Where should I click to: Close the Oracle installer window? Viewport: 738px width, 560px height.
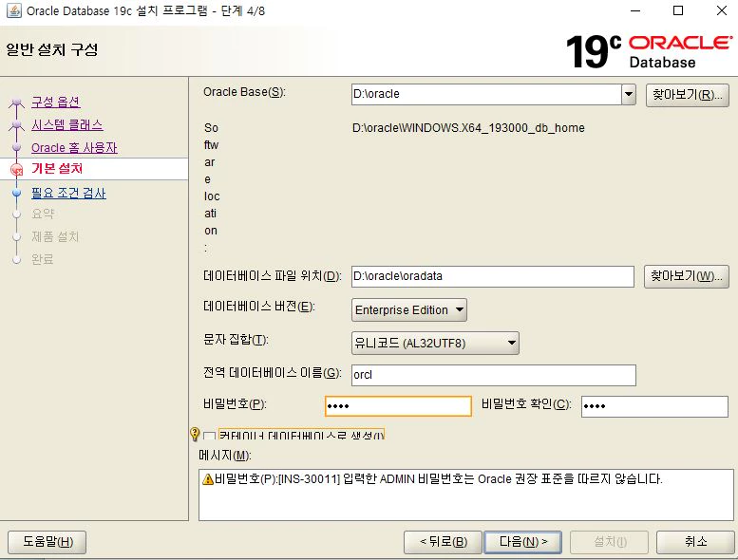point(722,10)
